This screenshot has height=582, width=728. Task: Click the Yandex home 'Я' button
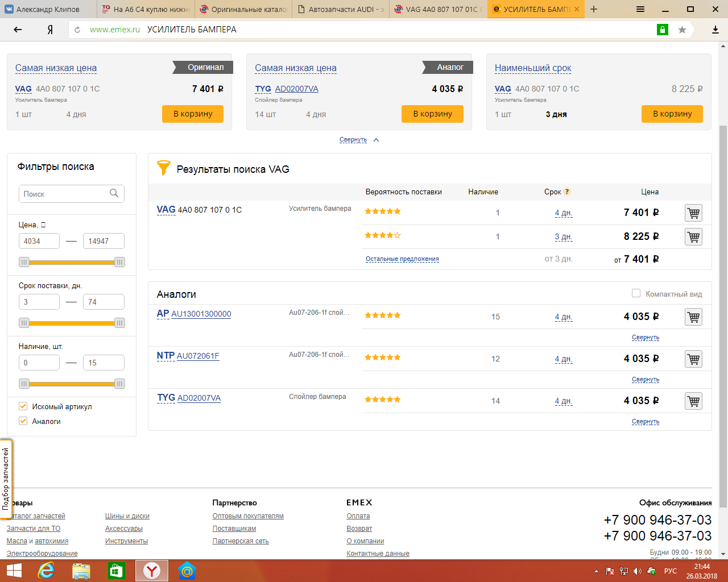[50, 30]
